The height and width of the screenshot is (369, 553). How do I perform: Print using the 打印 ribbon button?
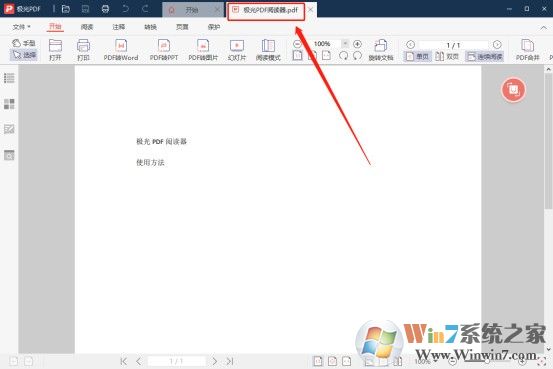83,50
